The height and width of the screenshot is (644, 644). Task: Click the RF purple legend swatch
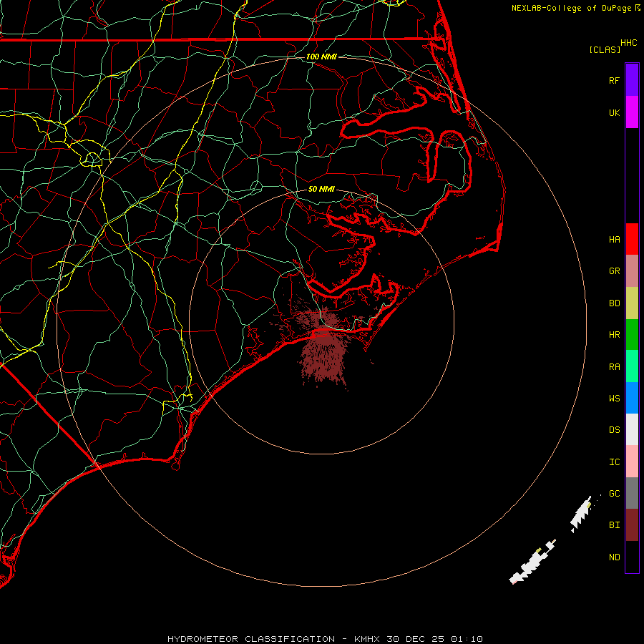tap(632, 80)
